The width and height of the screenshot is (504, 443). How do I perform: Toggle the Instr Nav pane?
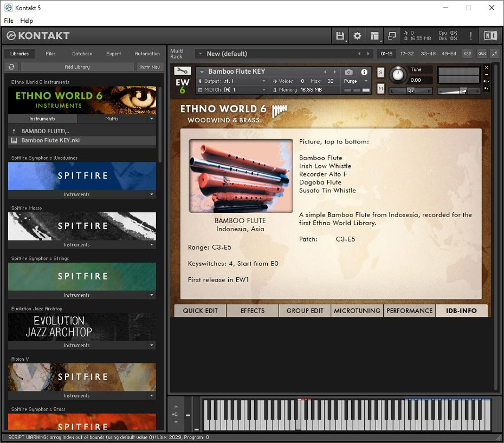click(150, 67)
